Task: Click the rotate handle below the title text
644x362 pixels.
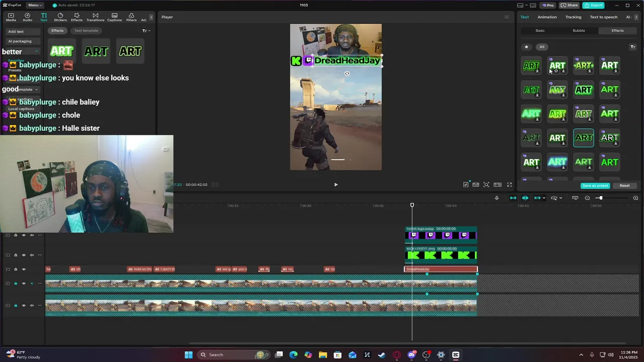Action: coord(347,73)
